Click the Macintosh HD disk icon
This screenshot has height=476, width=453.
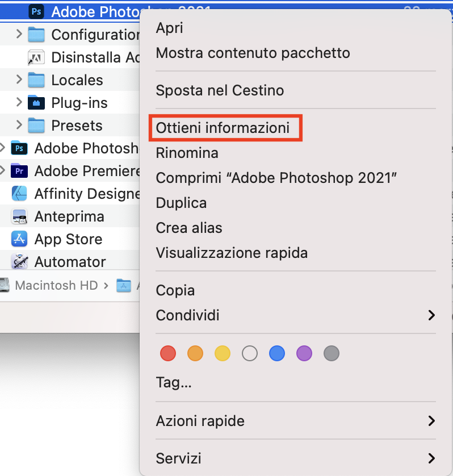tap(4, 285)
